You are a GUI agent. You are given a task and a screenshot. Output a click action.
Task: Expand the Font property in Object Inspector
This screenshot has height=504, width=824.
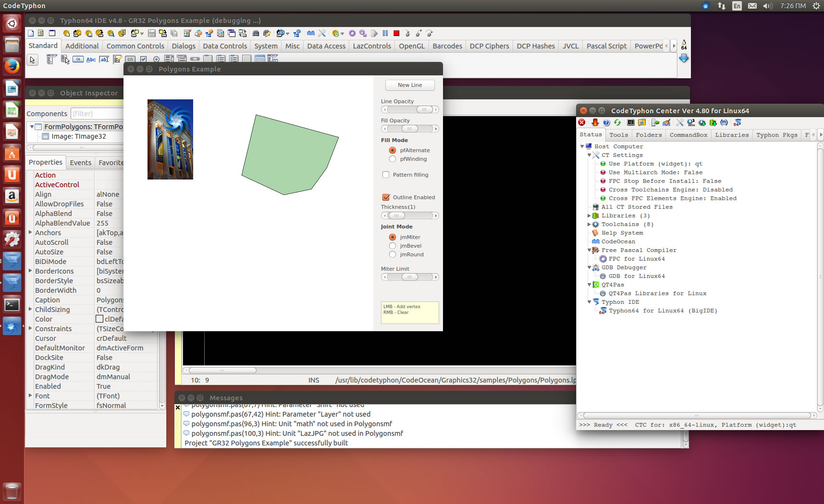[30, 396]
